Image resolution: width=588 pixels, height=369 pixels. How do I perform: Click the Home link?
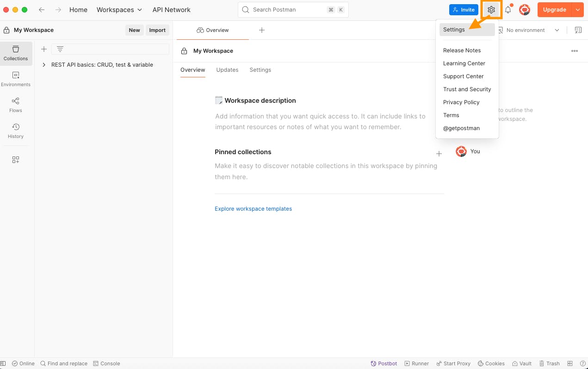tap(78, 10)
